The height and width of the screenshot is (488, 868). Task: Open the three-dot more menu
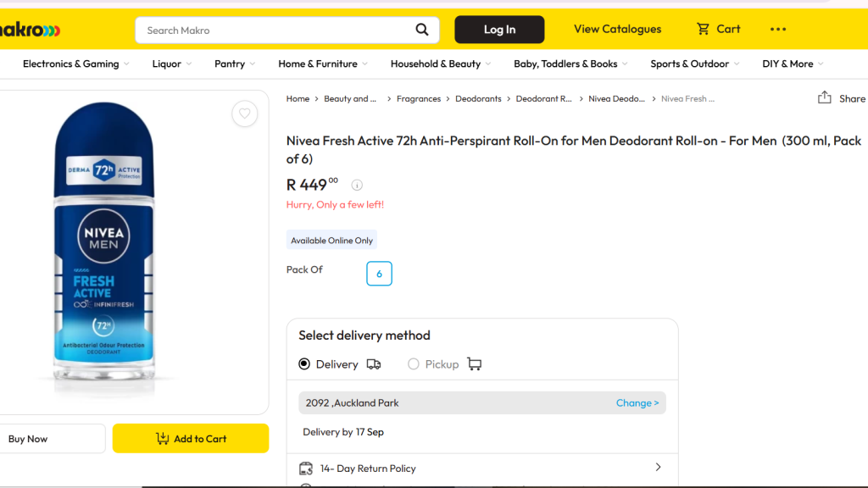(778, 30)
